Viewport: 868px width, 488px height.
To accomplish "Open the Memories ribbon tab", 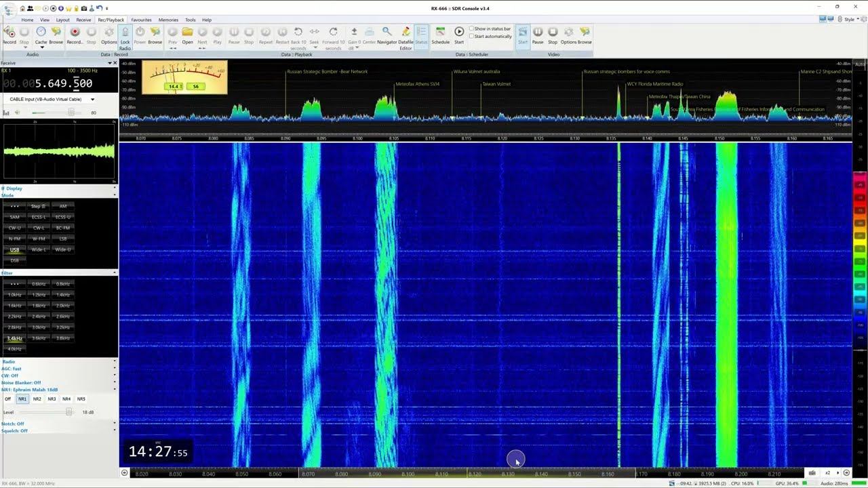I will pyautogui.click(x=168, y=20).
